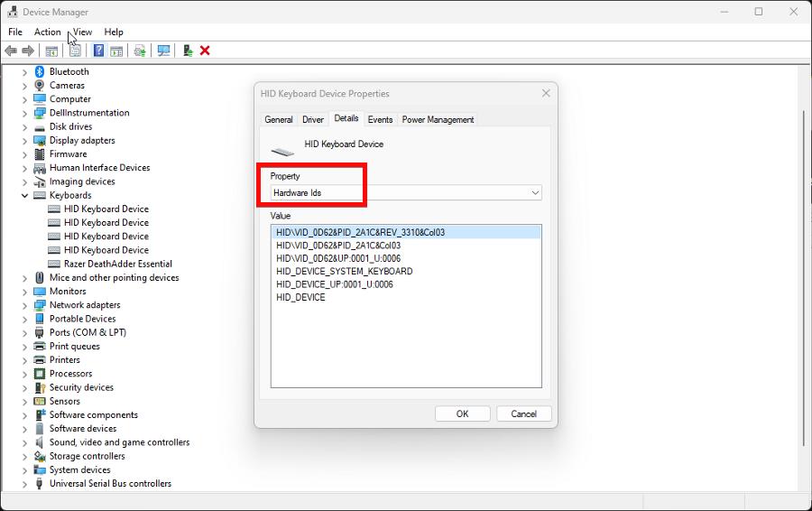
Task: Switch to the Power Management tab
Action: pyautogui.click(x=438, y=120)
